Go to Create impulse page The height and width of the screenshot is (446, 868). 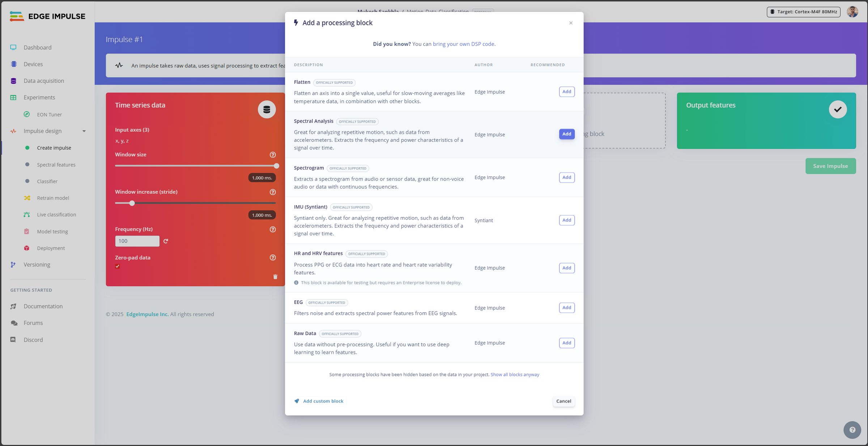point(54,148)
